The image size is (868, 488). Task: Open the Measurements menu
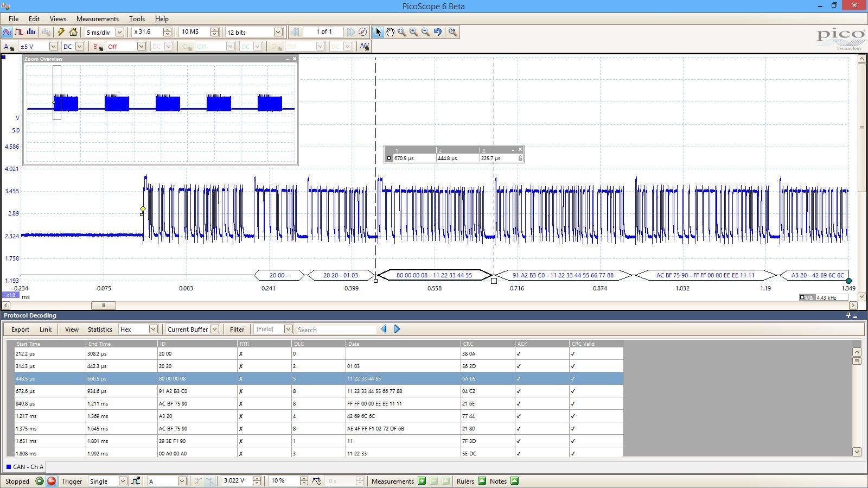point(97,18)
